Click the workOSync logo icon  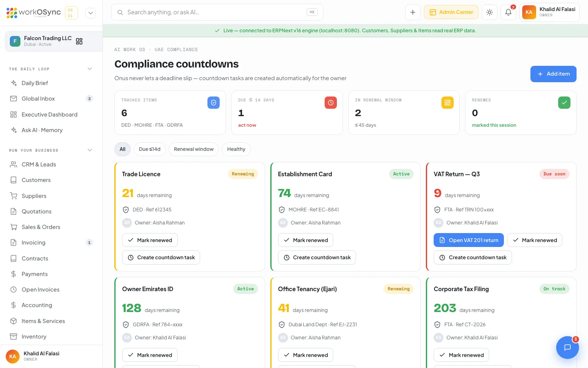click(12, 13)
